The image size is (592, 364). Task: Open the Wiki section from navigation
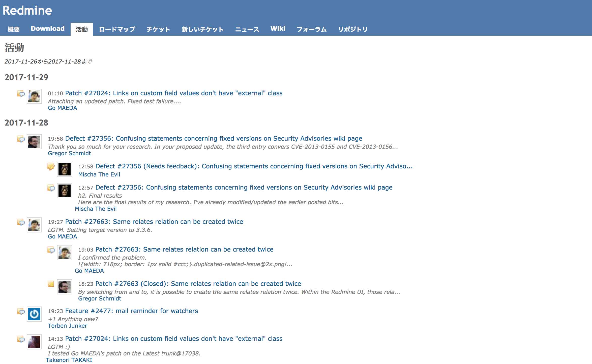click(x=277, y=28)
